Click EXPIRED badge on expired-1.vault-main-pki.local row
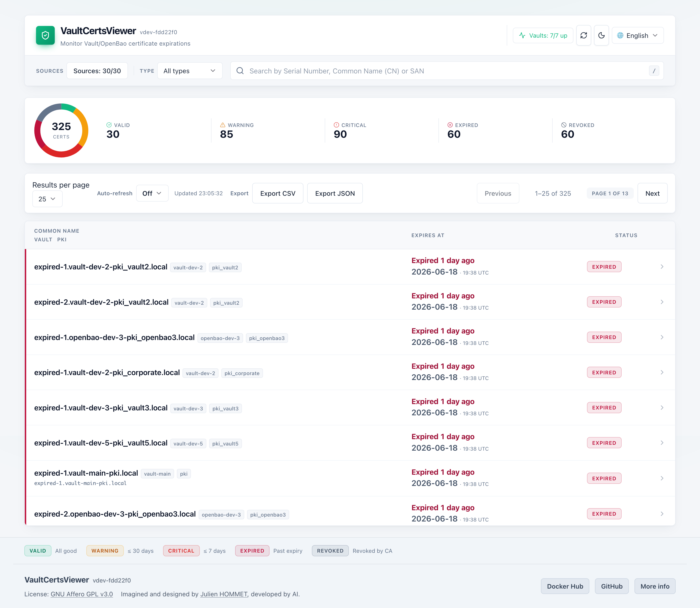700x608 pixels. point(604,478)
